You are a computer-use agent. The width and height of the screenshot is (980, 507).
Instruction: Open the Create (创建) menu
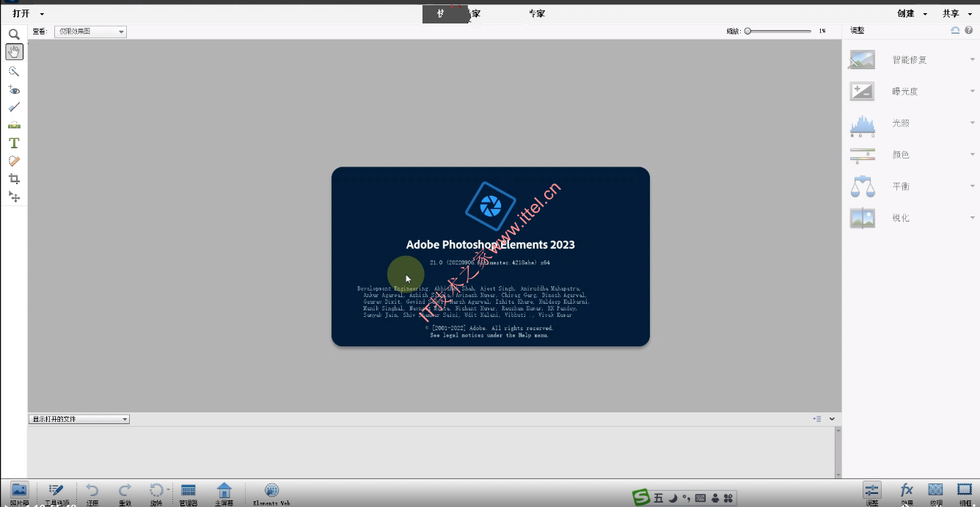point(912,14)
